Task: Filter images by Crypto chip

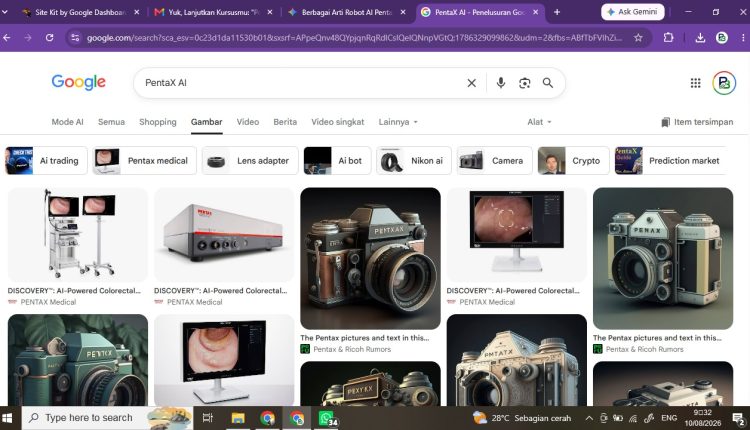Action: click(574, 161)
